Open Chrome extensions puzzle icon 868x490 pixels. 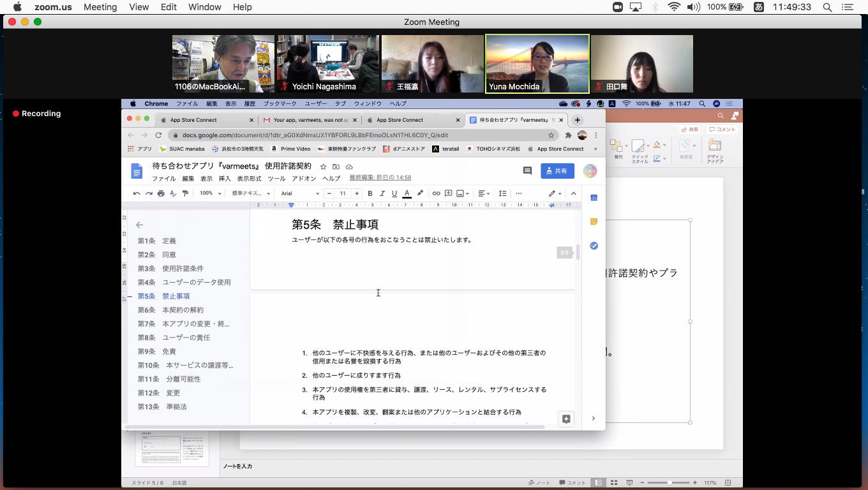(568, 135)
